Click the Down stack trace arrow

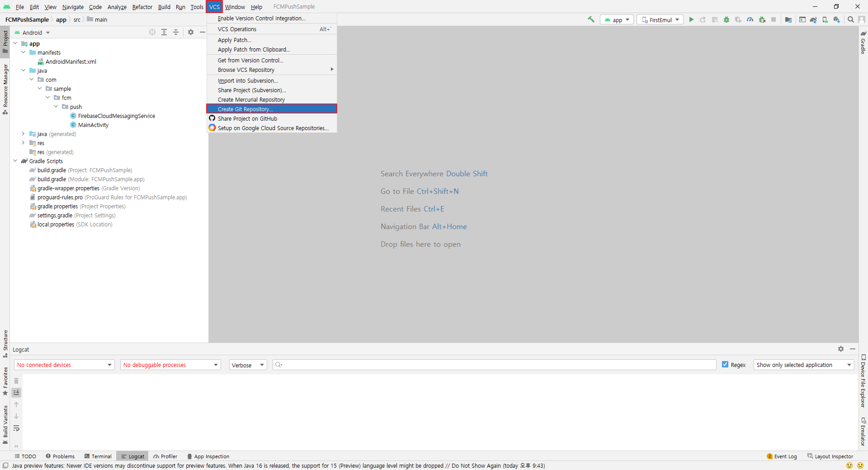tap(16, 416)
